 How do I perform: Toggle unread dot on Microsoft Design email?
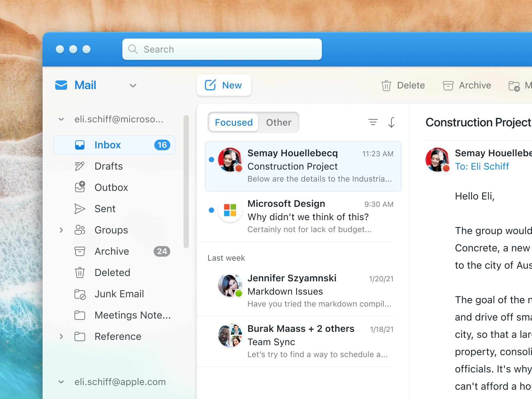(x=211, y=210)
